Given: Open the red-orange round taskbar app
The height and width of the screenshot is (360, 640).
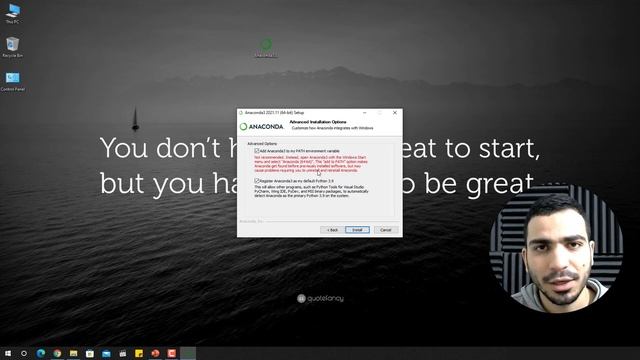Looking at the screenshot, I should (x=155, y=353).
